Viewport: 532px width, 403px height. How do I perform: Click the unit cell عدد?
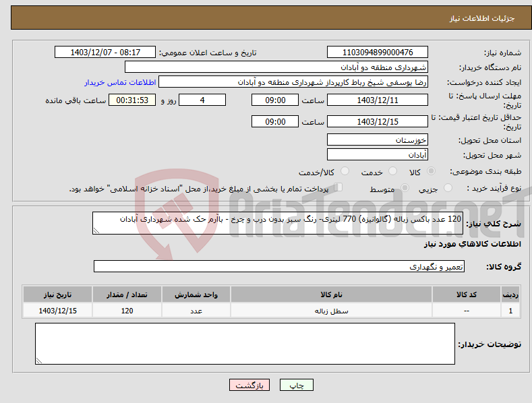(x=196, y=311)
